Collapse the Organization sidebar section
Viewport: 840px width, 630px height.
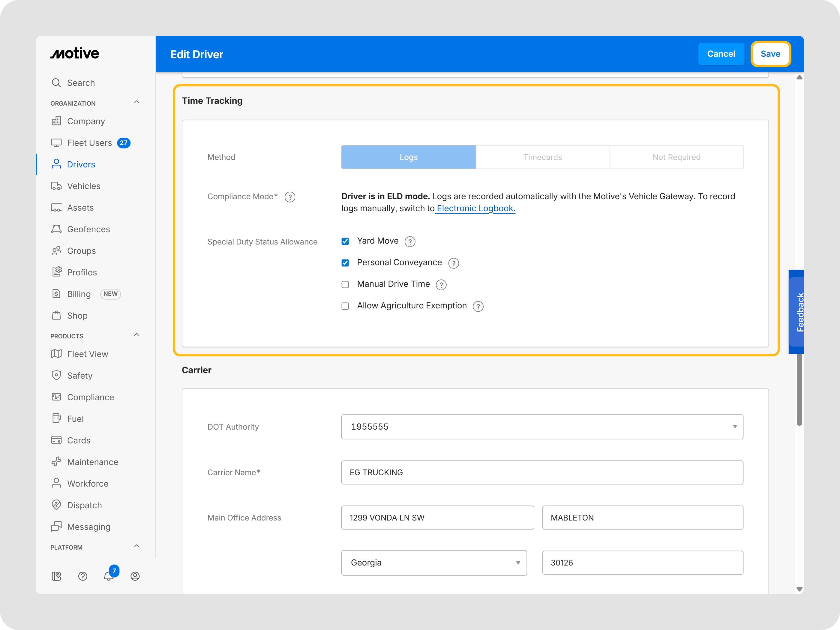click(x=137, y=102)
